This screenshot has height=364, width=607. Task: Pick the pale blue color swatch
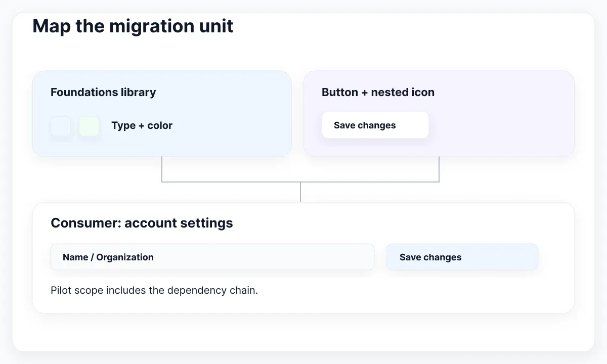click(61, 126)
